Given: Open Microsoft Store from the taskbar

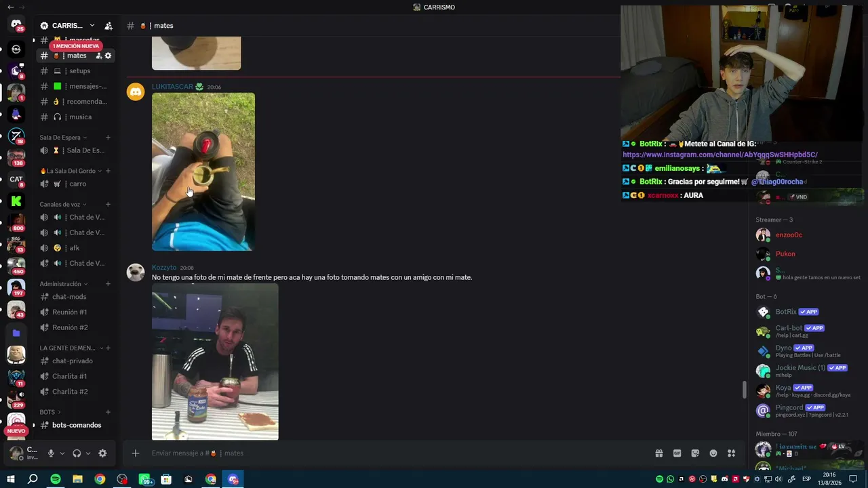Looking at the screenshot, I should (166, 479).
